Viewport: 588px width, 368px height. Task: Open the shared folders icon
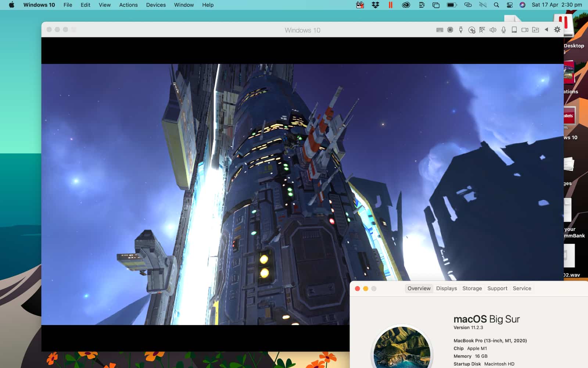click(535, 30)
